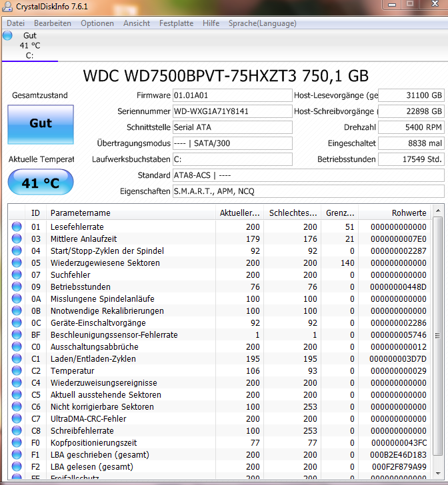Image resolution: width=448 pixels, height=485 pixels.
Task: Click status icon of UltraDMA-CRC-Fehler row
Action: tap(17, 418)
